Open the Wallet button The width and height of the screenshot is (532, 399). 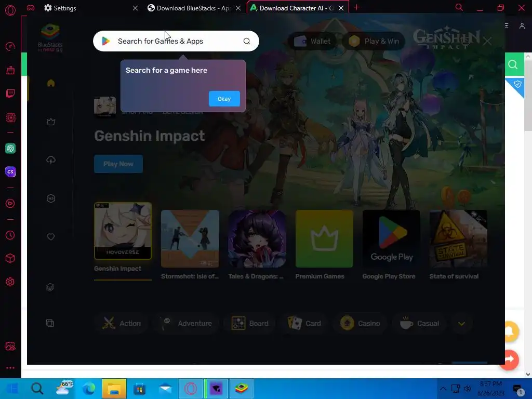[x=312, y=41]
